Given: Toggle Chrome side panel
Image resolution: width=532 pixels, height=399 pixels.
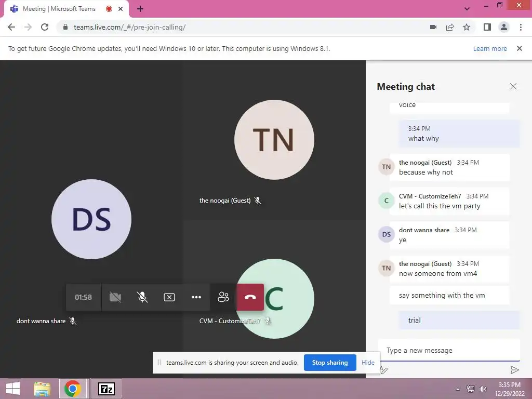Looking at the screenshot, I should (x=487, y=27).
